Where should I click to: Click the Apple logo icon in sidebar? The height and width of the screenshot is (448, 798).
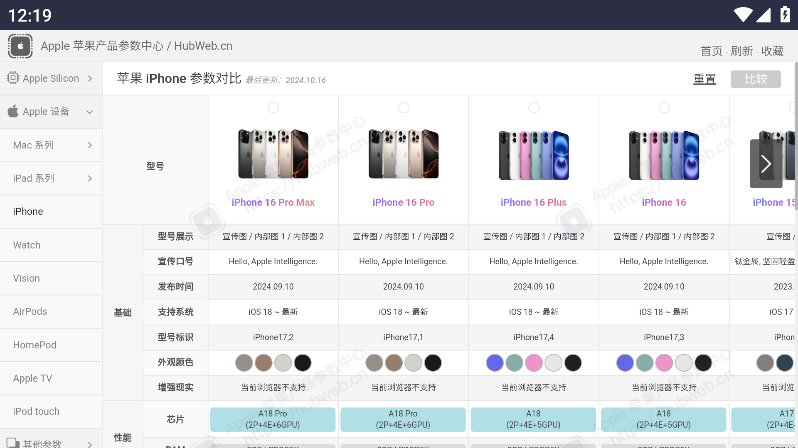pyautogui.click(x=13, y=111)
